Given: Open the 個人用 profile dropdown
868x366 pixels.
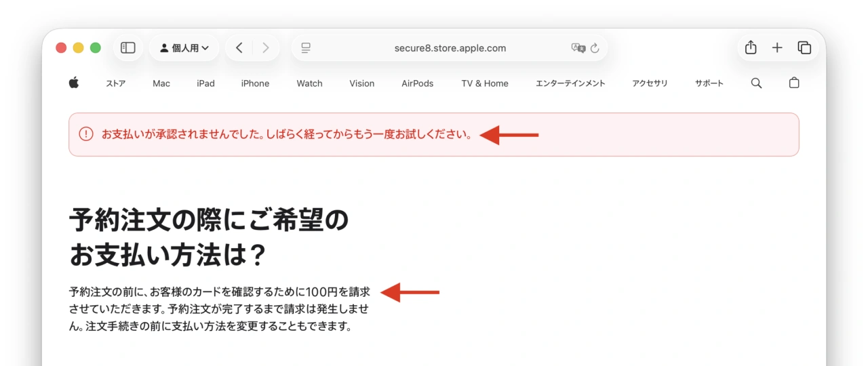Looking at the screenshot, I should coord(184,48).
